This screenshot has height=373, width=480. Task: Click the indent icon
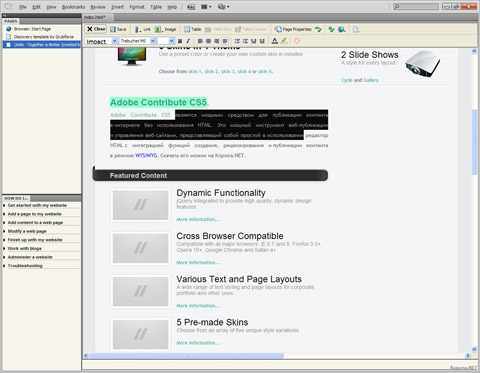tap(262, 41)
